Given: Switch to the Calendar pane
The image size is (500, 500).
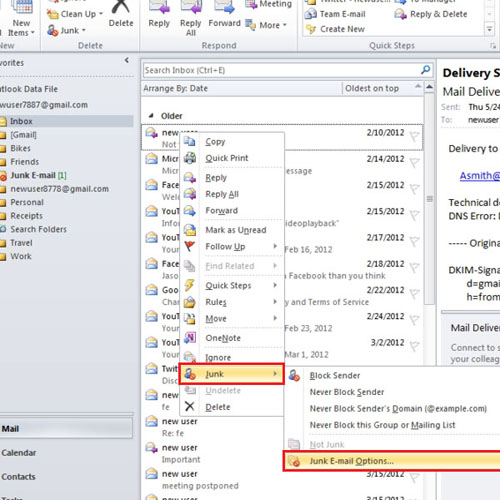Looking at the screenshot, I should tap(19, 453).
